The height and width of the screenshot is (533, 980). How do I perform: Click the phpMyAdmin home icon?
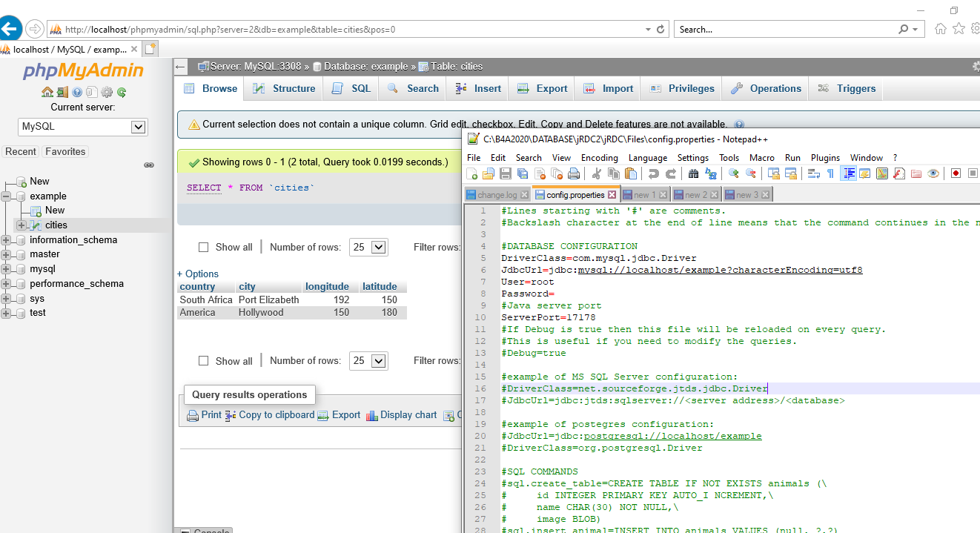pos(47,93)
